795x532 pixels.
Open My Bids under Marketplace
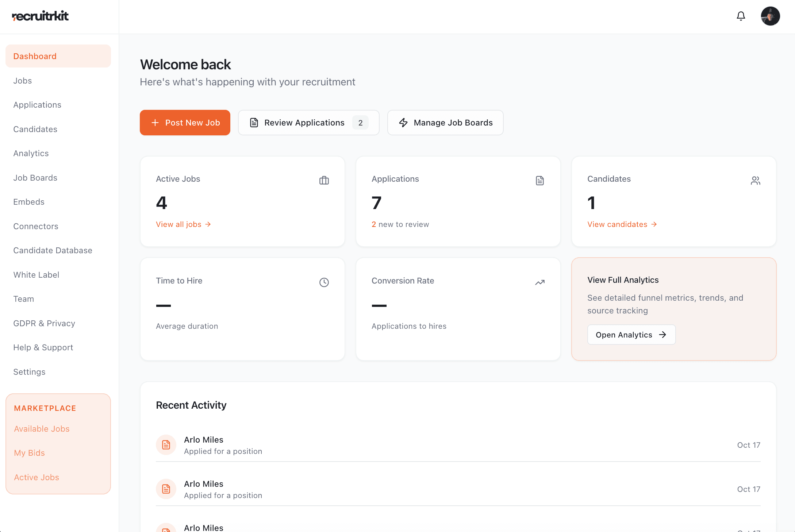pyautogui.click(x=29, y=452)
